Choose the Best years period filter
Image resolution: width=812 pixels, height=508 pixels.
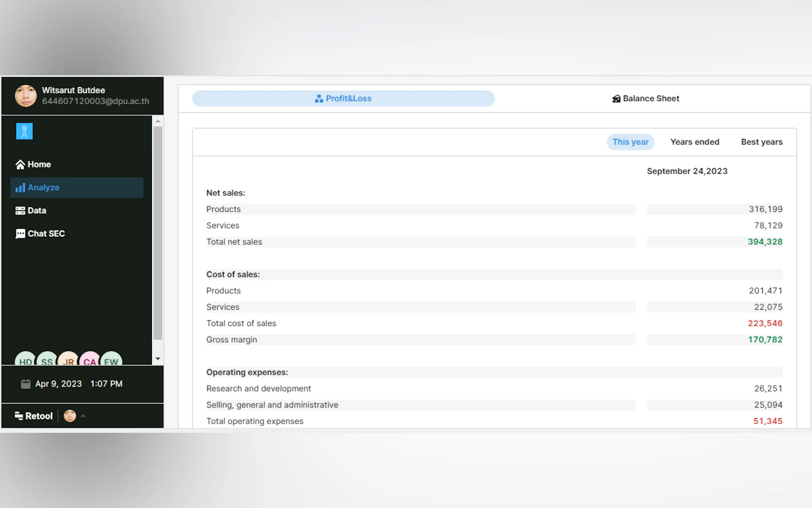761,142
